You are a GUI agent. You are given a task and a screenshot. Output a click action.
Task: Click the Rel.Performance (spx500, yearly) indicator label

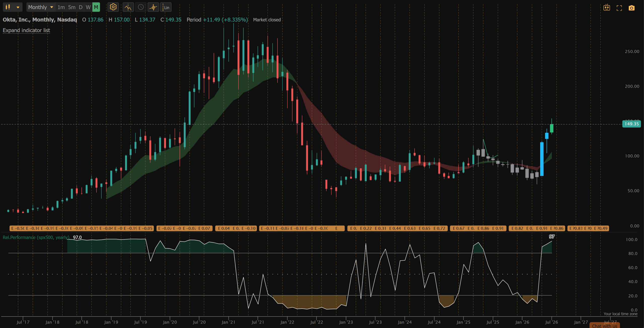coord(36,237)
